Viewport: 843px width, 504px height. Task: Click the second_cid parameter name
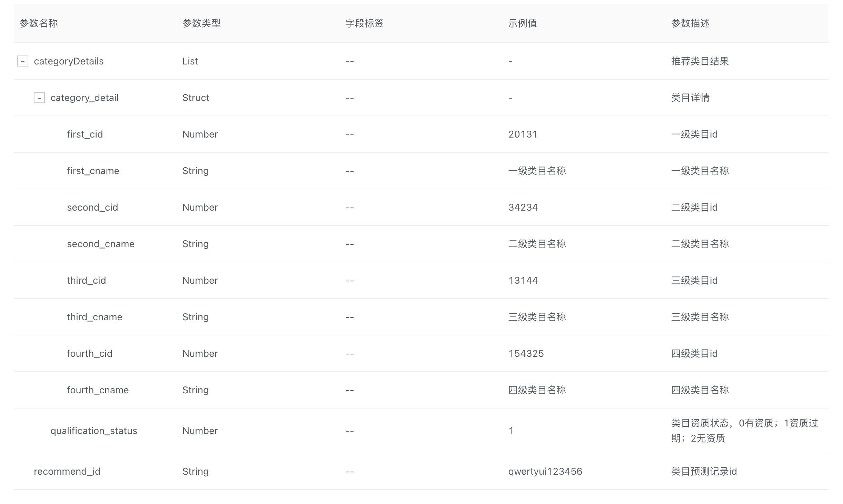tap(92, 208)
